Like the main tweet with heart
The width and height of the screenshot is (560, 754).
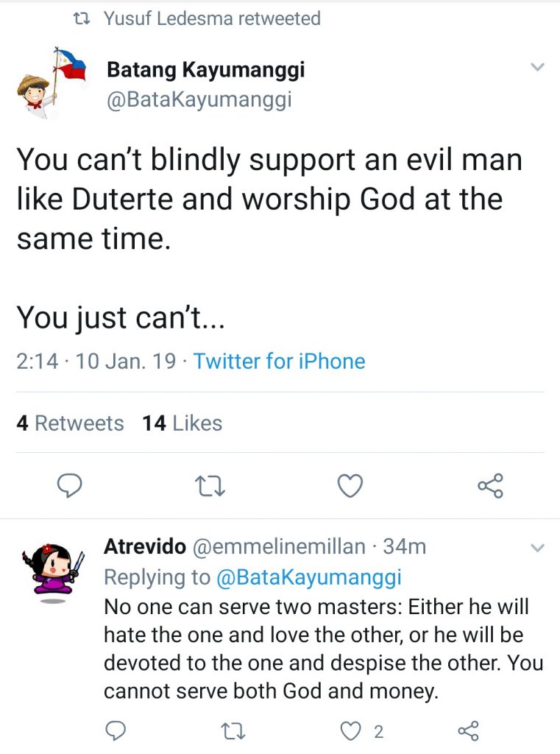(350, 485)
